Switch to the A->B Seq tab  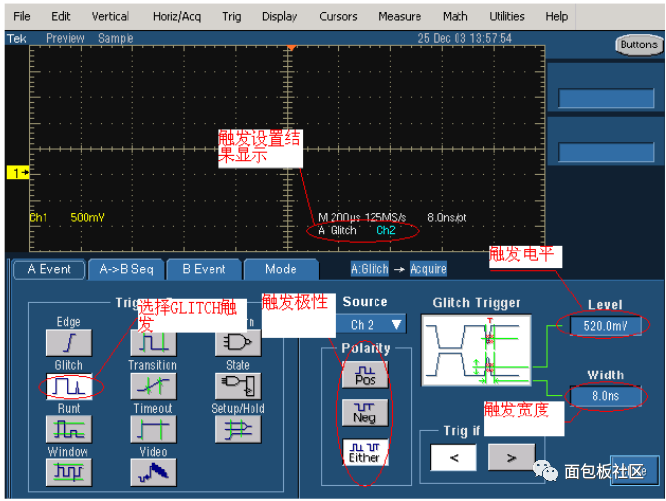coord(126,270)
